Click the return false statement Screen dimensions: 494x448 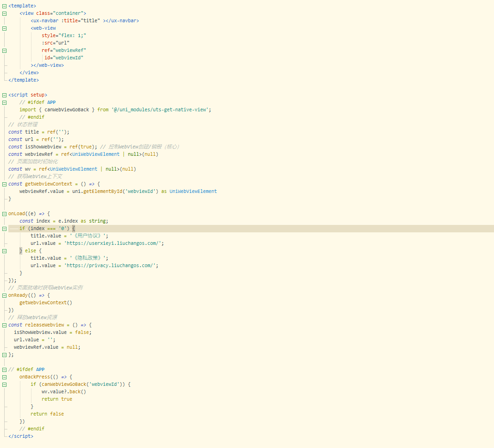tap(47, 414)
